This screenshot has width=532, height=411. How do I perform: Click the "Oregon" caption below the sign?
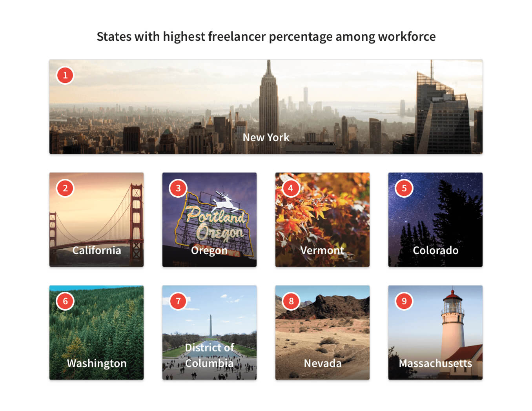(x=209, y=251)
